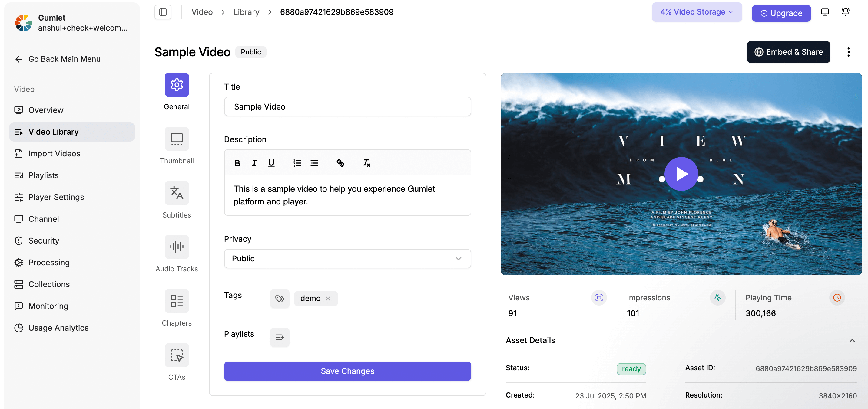868x409 pixels.
Task: Click the Gumlet logo
Action: [23, 23]
